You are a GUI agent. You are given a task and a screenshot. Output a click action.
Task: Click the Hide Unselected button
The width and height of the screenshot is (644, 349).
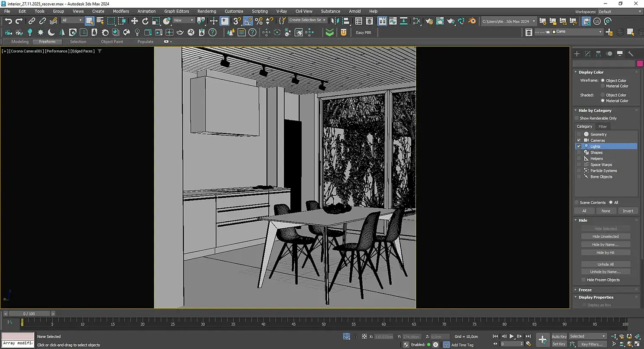pos(605,236)
